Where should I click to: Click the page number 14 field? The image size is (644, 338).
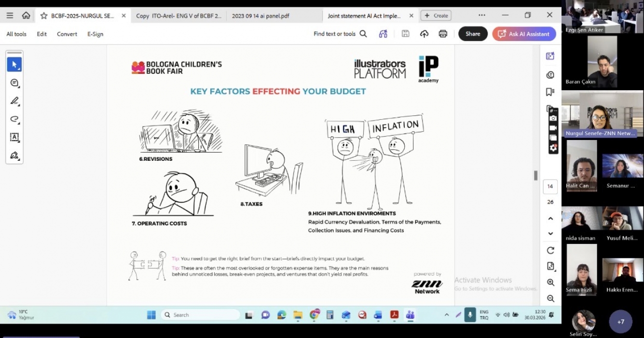coord(550,186)
